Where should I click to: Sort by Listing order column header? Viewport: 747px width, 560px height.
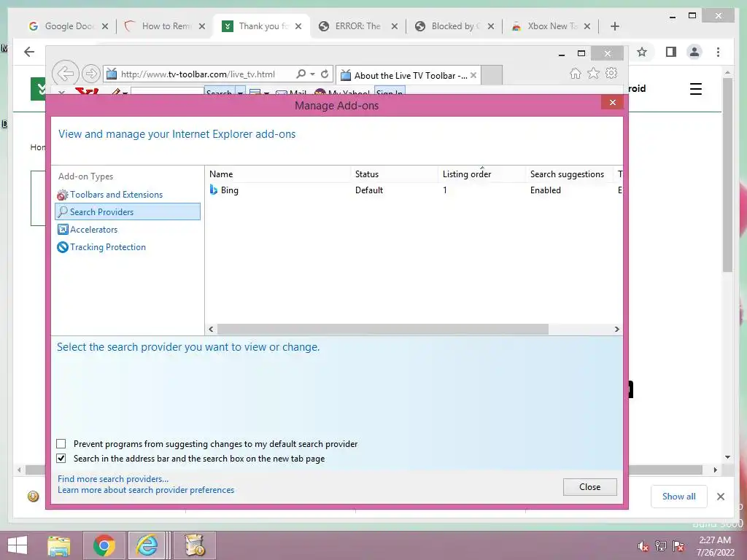click(x=482, y=174)
